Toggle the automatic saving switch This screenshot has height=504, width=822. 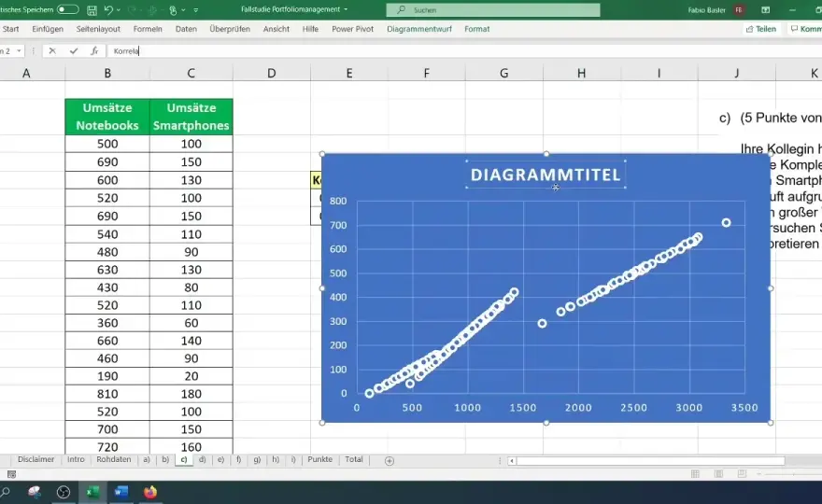67,9
